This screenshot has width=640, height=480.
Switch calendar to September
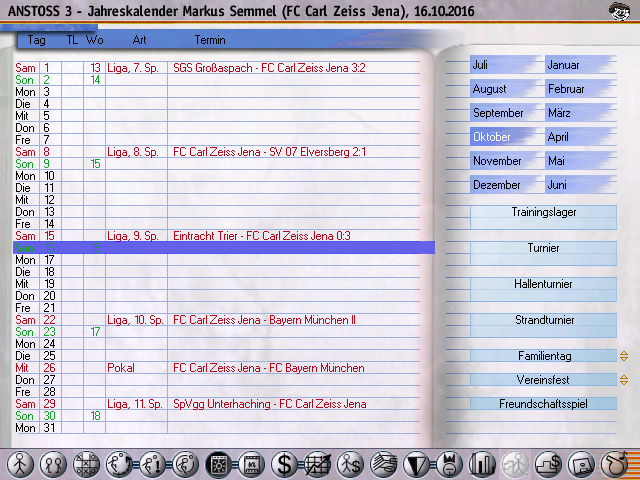[505, 113]
